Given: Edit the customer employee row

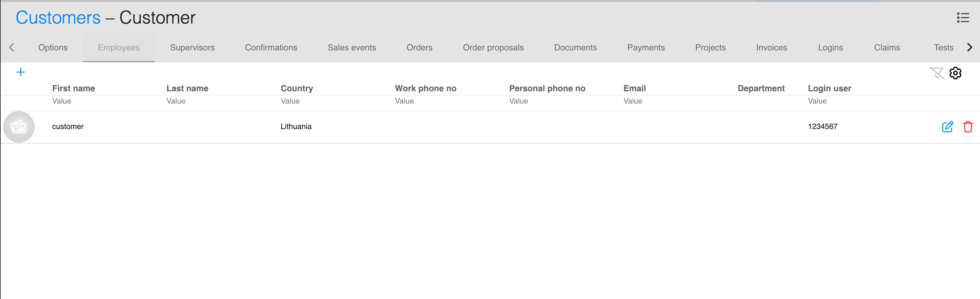Looking at the screenshot, I should (947, 127).
